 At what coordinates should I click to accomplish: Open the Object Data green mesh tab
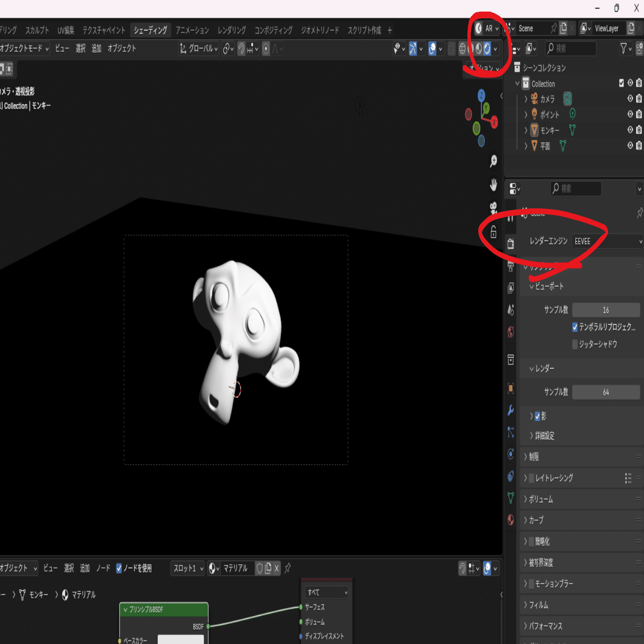tap(511, 498)
